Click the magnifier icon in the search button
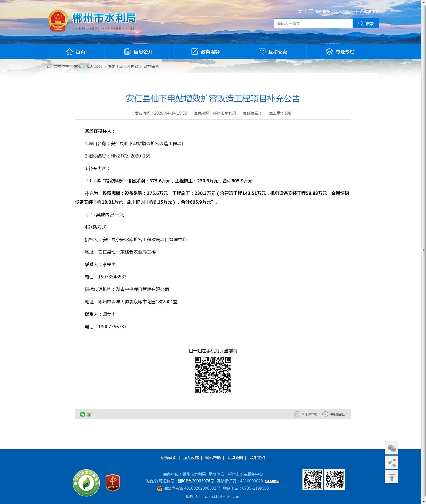The image size is (426, 504). (x=360, y=23)
